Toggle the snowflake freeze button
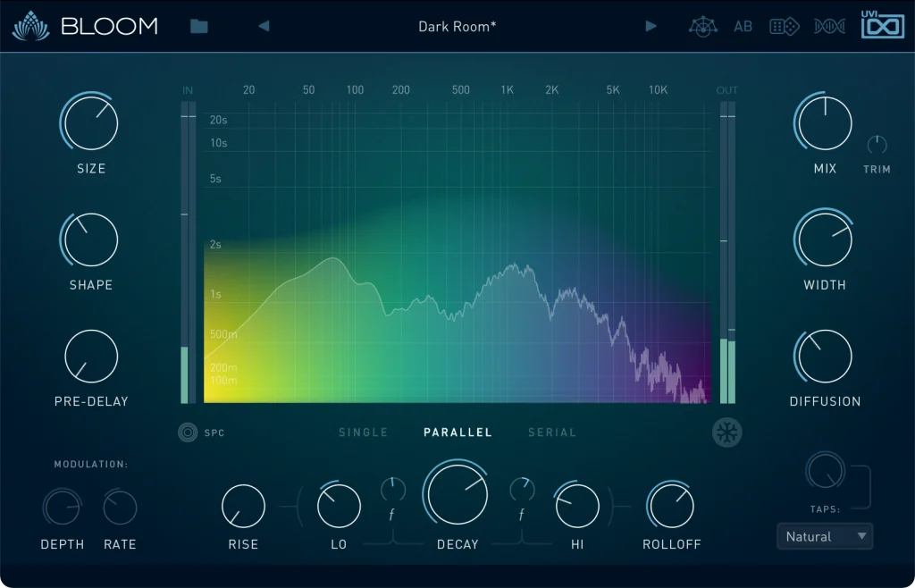 [x=727, y=433]
